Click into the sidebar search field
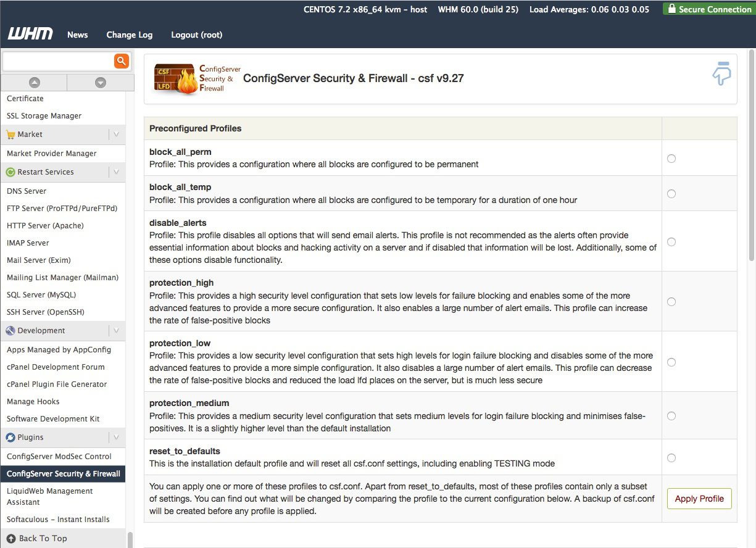Screen dimensions: 756x548 coord(58,61)
